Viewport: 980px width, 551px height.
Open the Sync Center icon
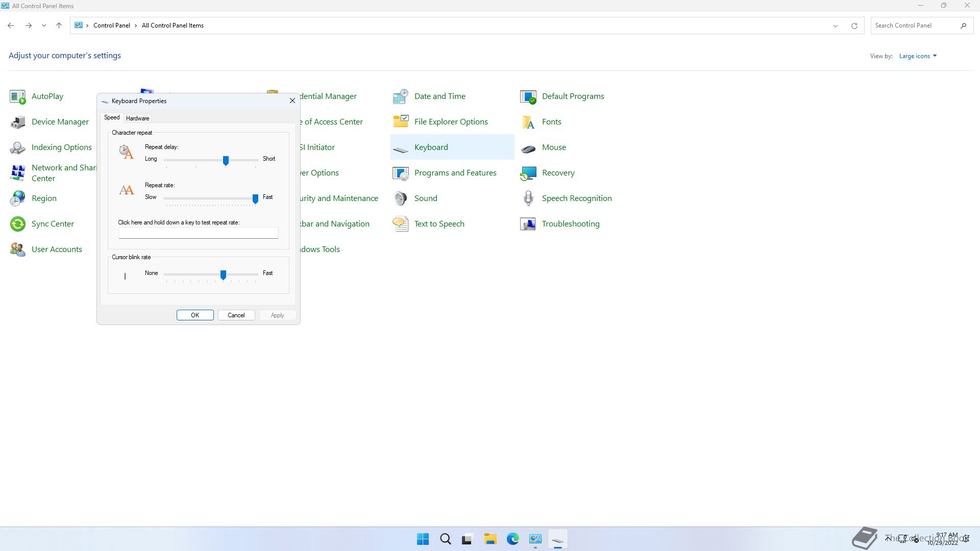18,224
